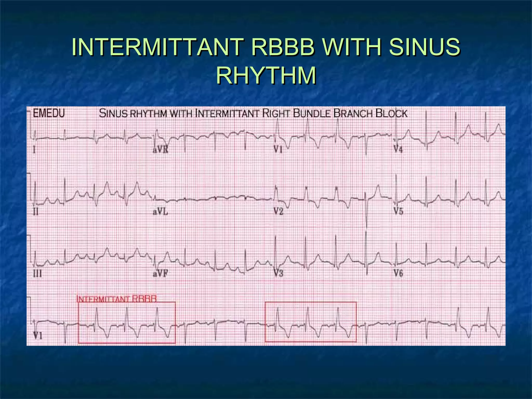
Task: Click the 'V4' lead label
Action: (398, 149)
